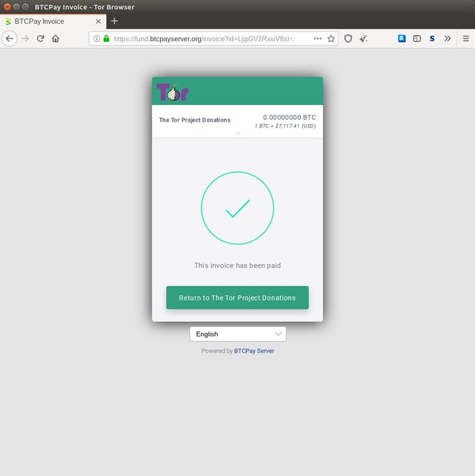Open page actions three-dot menu
The height and width of the screenshot is (476, 475).
coord(318,38)
